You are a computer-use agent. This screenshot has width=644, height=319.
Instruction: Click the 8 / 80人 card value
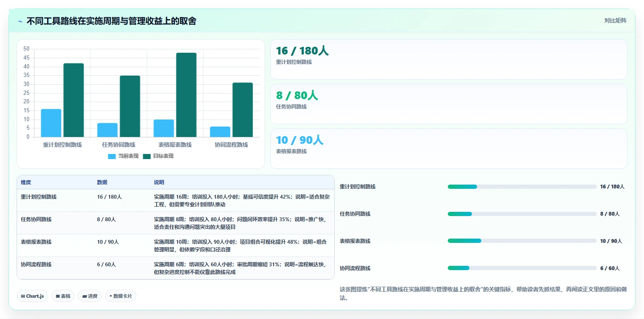(297, 95)
